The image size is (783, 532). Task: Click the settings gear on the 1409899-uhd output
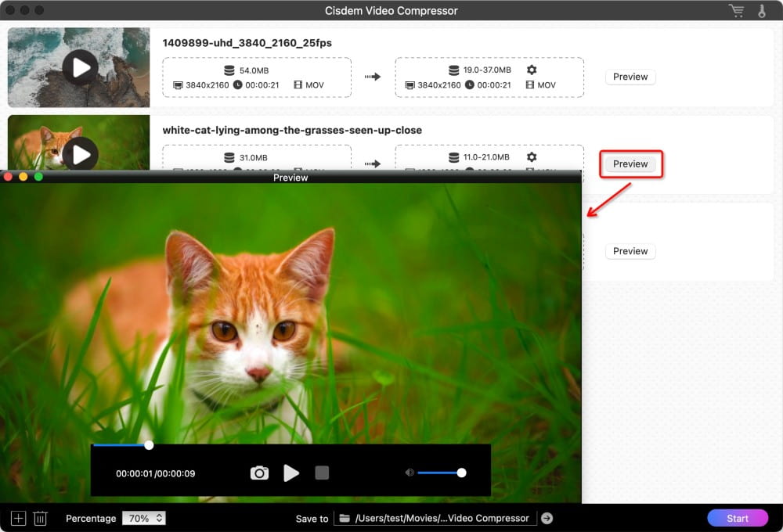tap(532, 70)
